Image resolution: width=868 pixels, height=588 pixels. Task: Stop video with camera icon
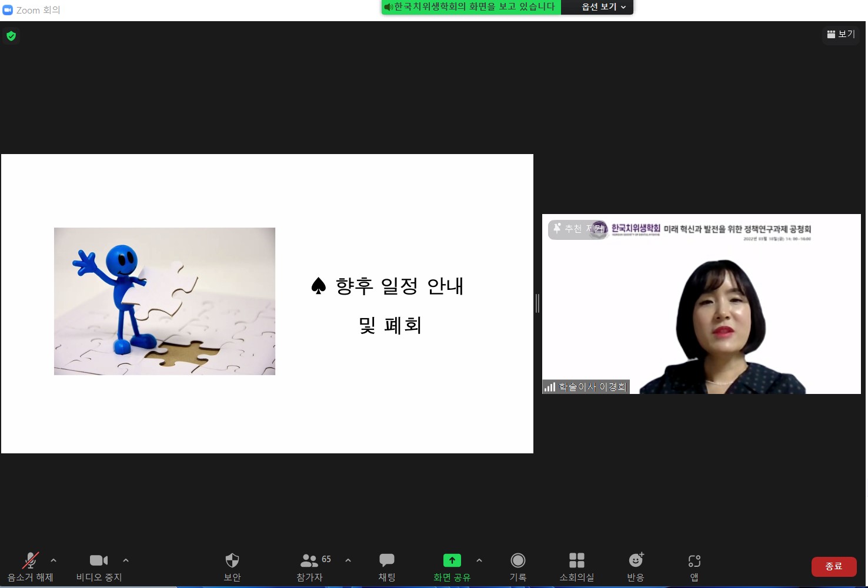[99, 567]
